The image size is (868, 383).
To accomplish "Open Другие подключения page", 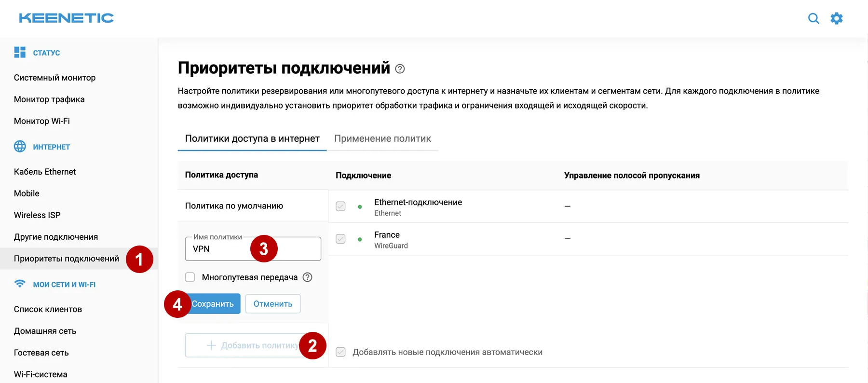I will (56, 237).
